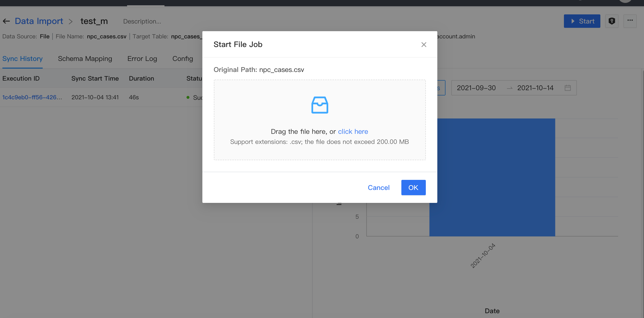Select the Sync History tab
644x318 pixels.
23,59
